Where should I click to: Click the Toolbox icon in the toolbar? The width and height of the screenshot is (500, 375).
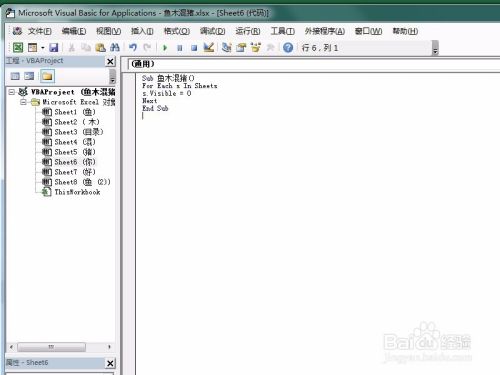[x=270, y=48]
